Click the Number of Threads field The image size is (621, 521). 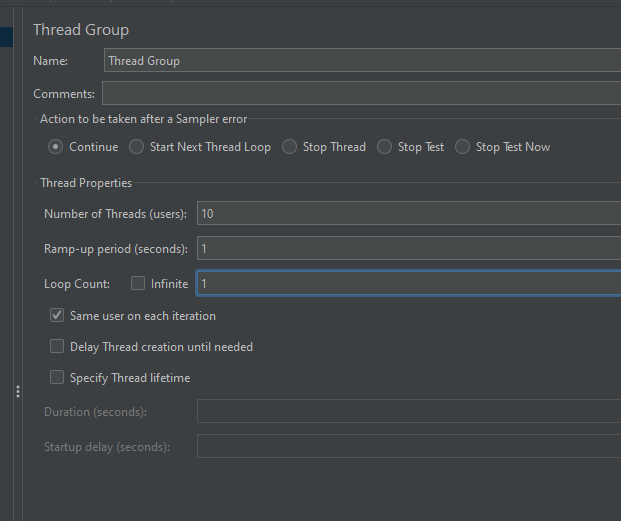tap(409, 213)
